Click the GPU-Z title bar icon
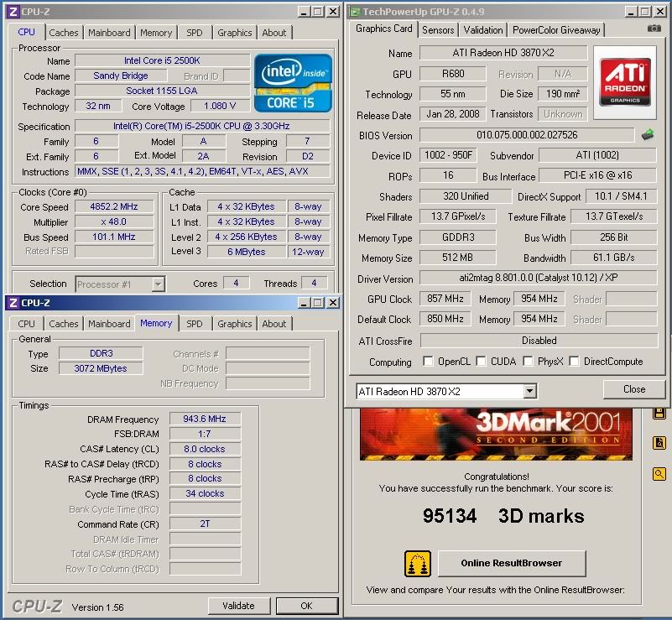Image resolution: width=672 pixels, height=620 pixels. pos(354,12)
